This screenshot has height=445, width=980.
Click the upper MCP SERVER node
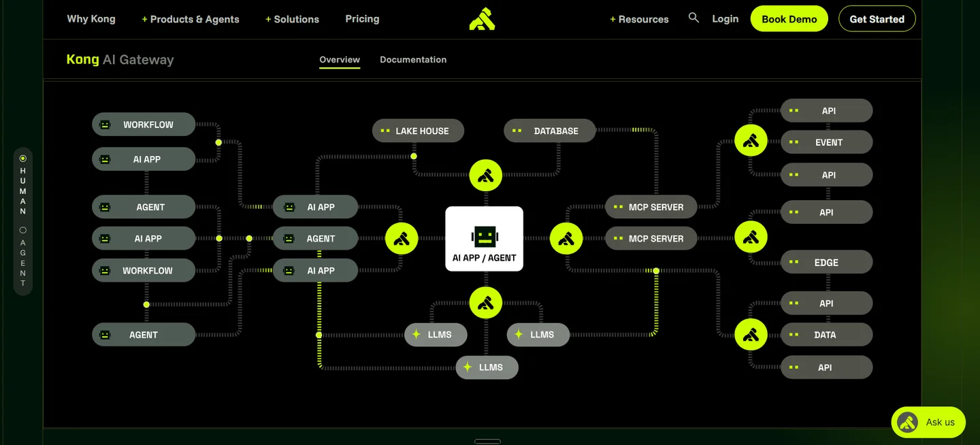point(651,207)
